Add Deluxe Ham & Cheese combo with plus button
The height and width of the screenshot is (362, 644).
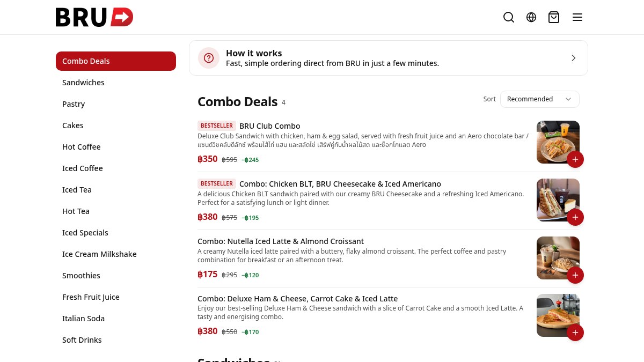(x=575, y=333)
